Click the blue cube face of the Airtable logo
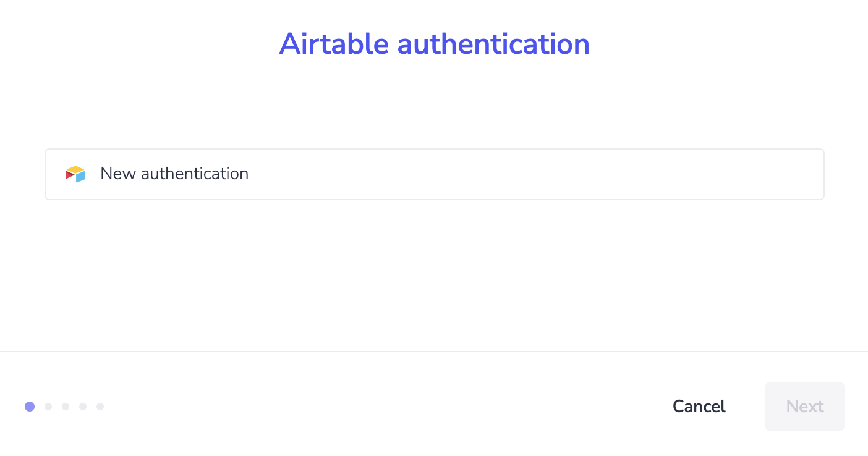This screenshot has height=456, width=868. (x=81, y=177)
